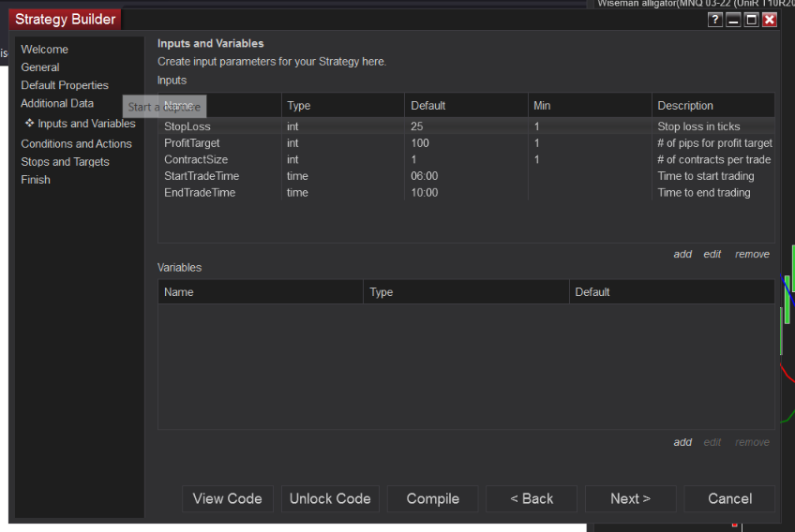Click remove link under Inputs table
Image resolution: width=795 pixels, height=532 pixels.
(752, 254)
